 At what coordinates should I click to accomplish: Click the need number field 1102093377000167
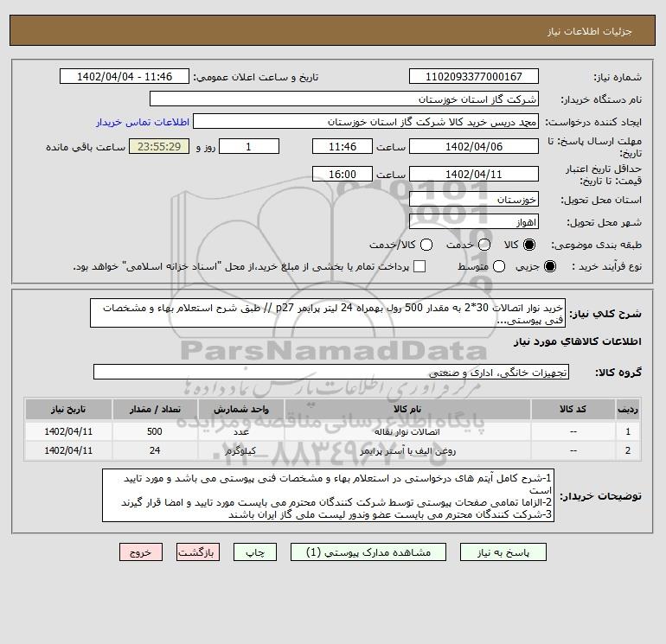tap(474, 76)
